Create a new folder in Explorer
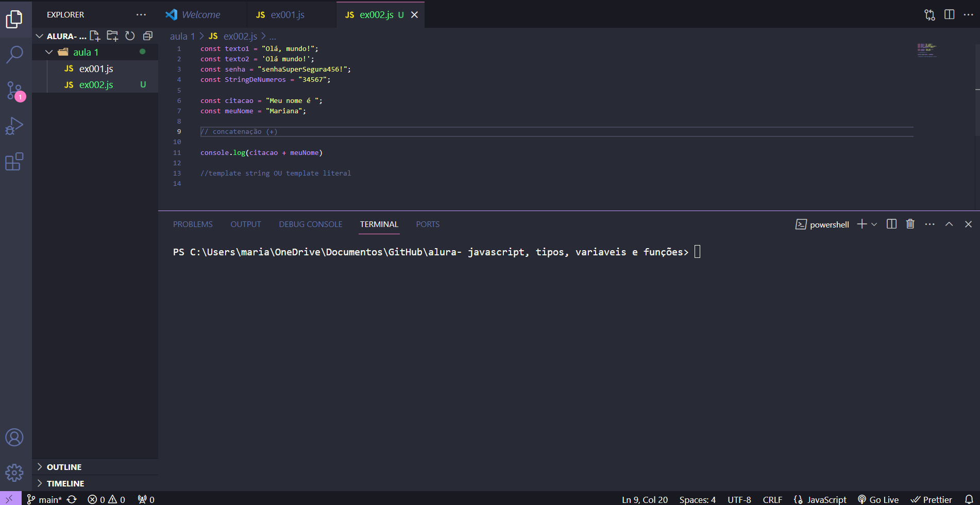 (112, 36)
